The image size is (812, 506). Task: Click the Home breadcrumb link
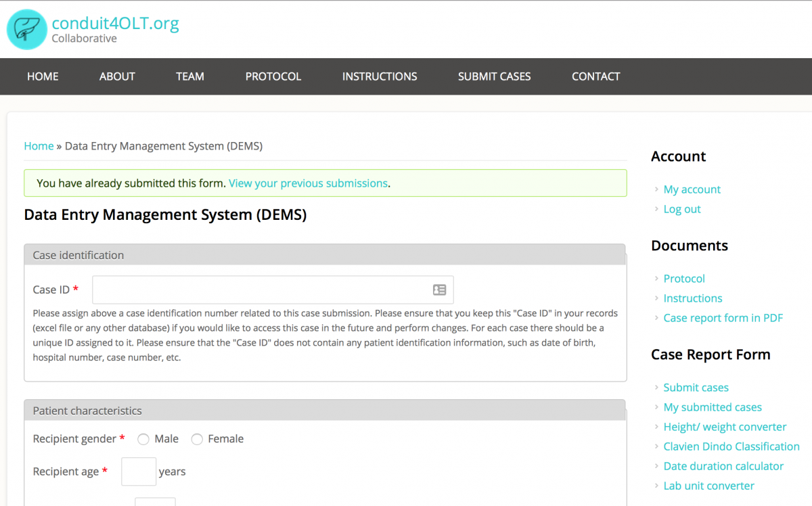pyautogui.click(x=39, y=146)
